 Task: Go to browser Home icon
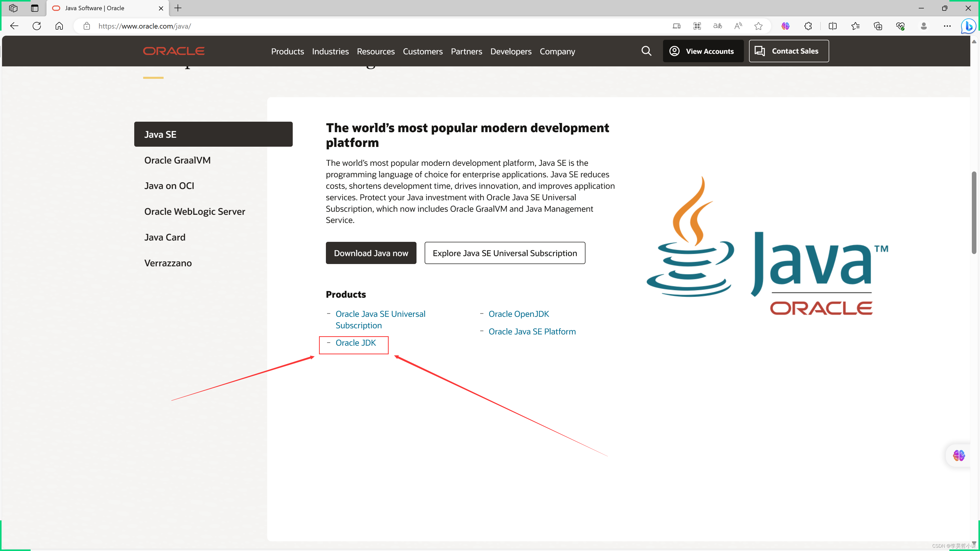59,26
